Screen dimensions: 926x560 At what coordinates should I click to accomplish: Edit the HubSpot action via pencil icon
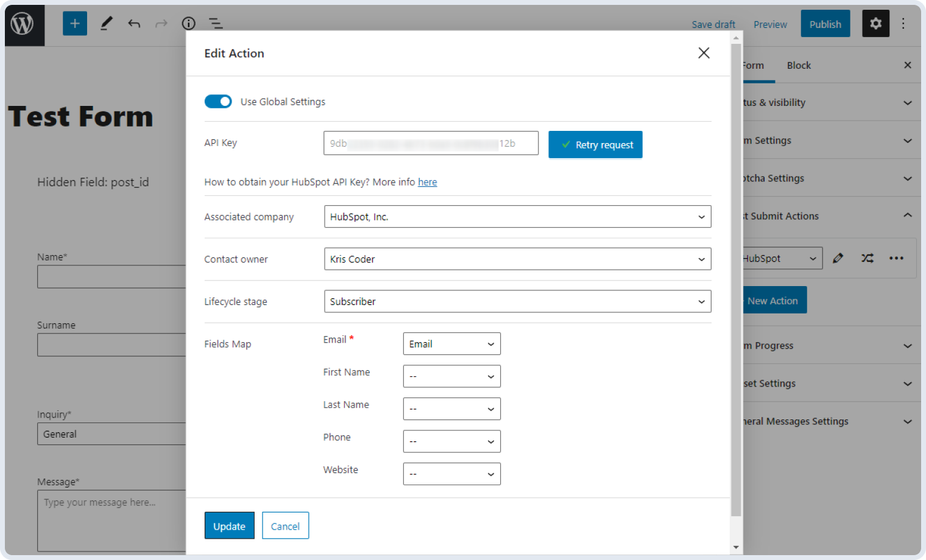coord(838,258)
